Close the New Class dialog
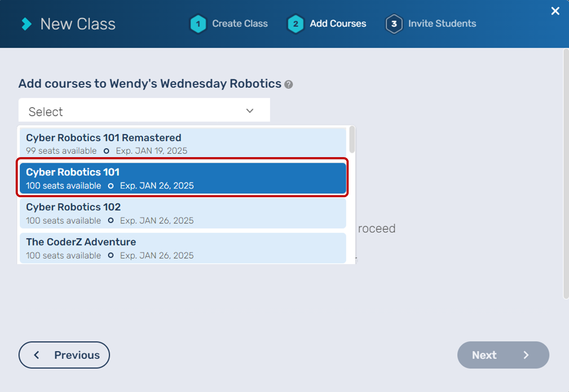 (555, 11)
